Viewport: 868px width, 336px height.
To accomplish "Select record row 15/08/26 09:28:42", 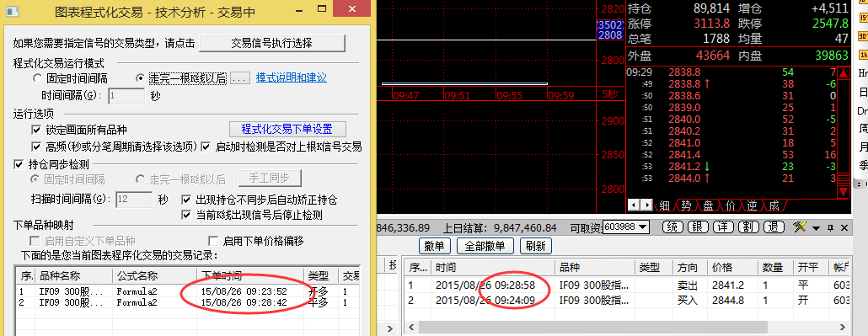I will (188, 302).
